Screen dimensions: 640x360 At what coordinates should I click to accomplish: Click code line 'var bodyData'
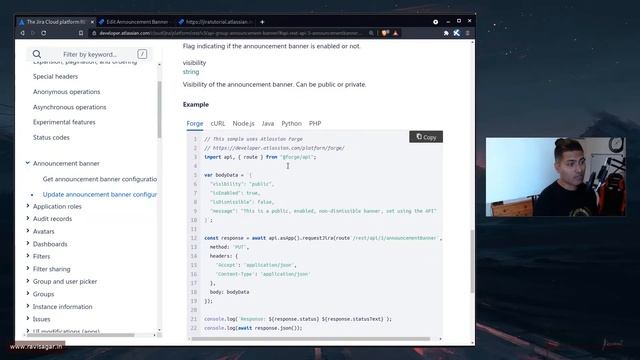228,175
